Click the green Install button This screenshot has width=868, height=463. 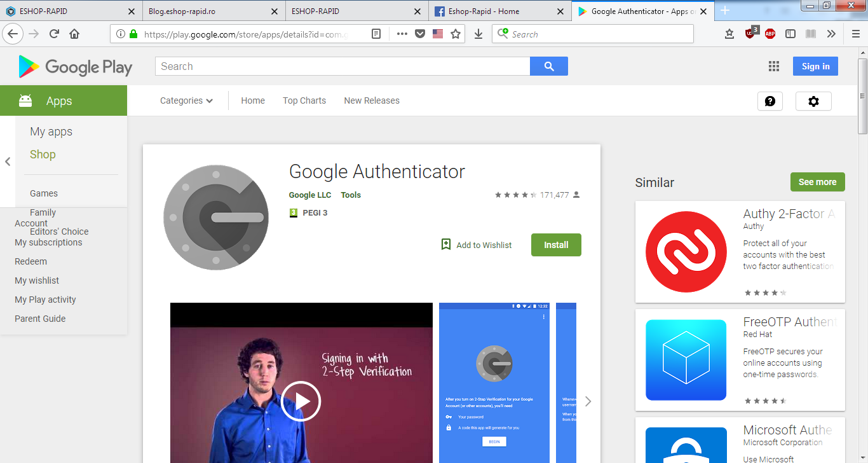556,245
